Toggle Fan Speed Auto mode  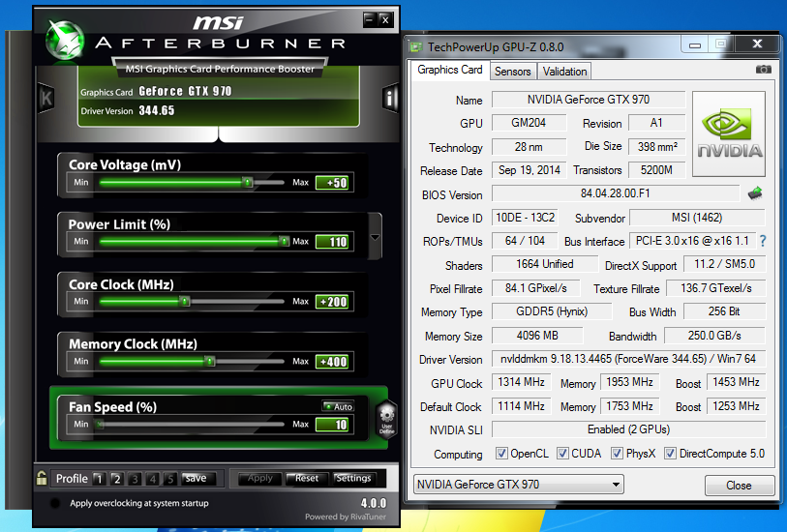[x=338, y=406]
